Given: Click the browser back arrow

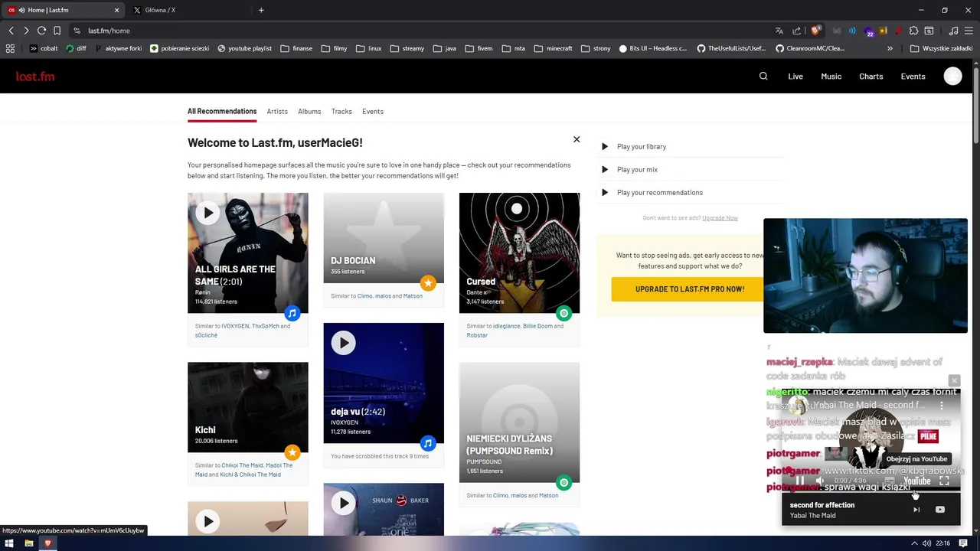Looking at the screenshot, I should coord(11,31).
